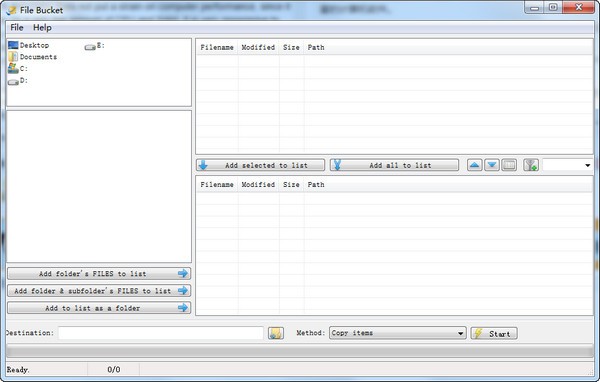This screenshot has height=382, width=600.
Task: Click Add selected to list button
Action: pos(261,165)
